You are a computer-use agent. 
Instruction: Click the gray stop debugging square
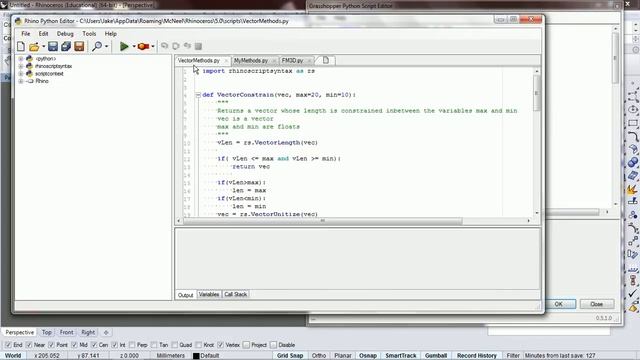pos(198,46)
